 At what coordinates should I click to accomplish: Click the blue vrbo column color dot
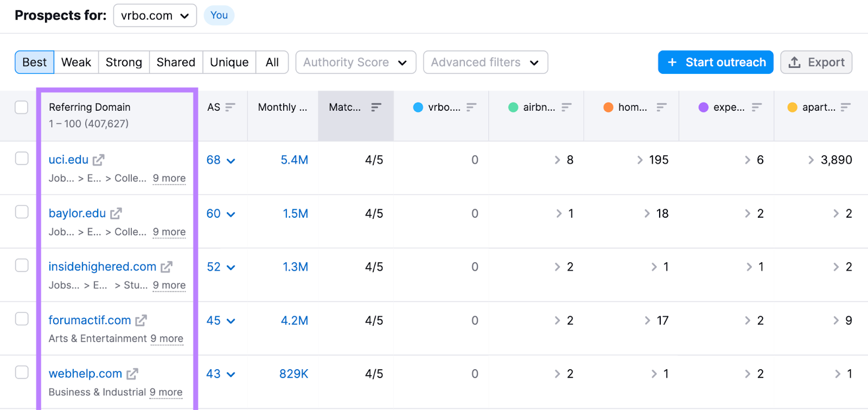tap(418, 108)
